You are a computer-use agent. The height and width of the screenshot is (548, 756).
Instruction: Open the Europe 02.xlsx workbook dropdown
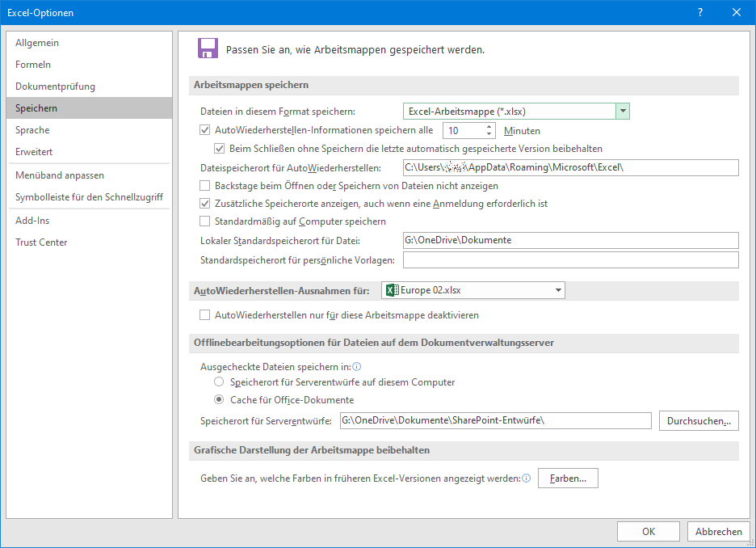pyautogui.click(x=473, y=290)
